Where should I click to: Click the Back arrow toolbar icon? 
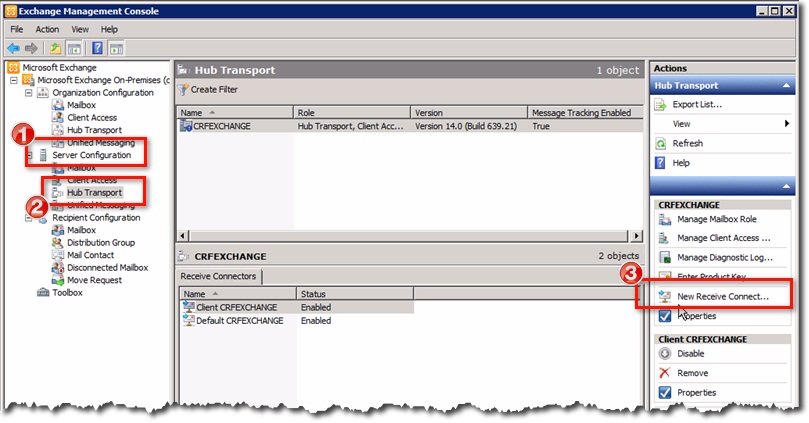point(13,48)
